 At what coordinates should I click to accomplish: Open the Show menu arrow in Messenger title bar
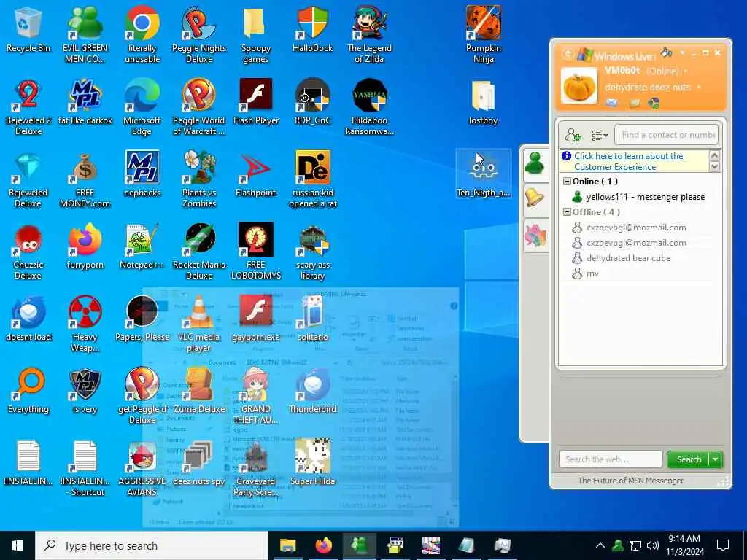pyautogui.click(x=682, y=52)
